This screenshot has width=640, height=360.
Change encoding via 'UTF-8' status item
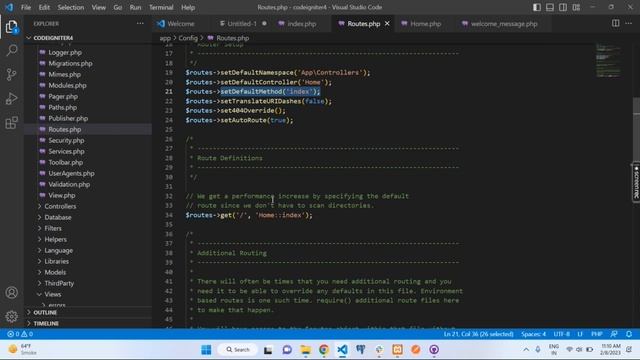click(562, 334)
